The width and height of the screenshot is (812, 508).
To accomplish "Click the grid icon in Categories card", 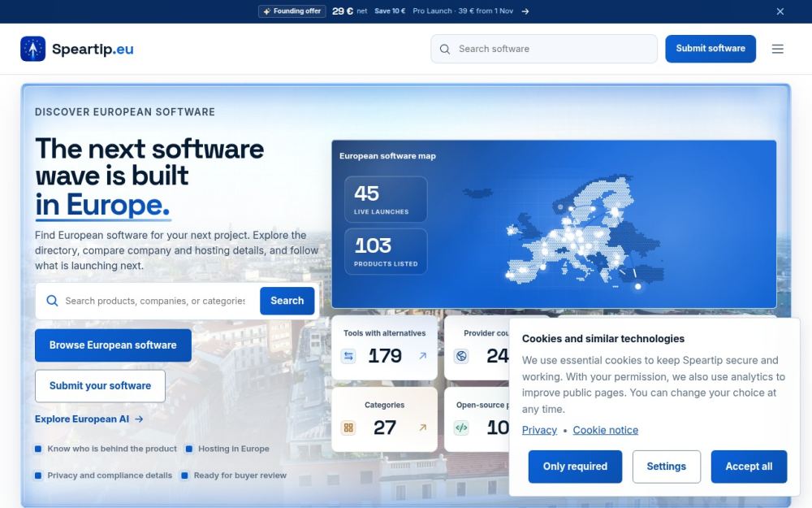I will (x=348, y=428).
